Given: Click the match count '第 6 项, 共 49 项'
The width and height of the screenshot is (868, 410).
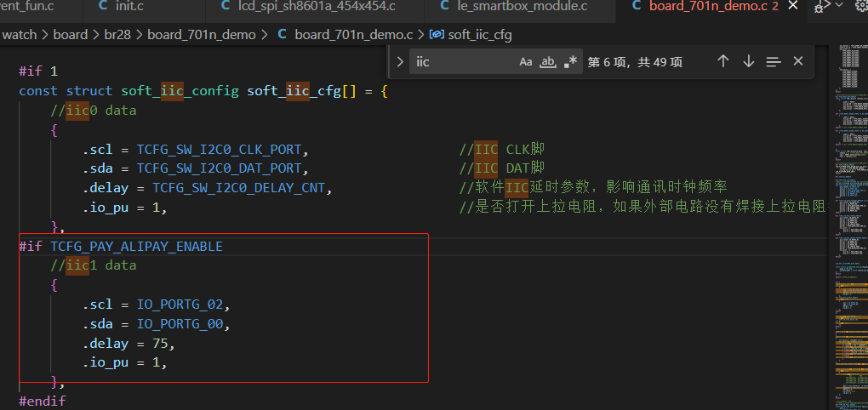Looking at the screenshot, I should click(x=634, y=62).
